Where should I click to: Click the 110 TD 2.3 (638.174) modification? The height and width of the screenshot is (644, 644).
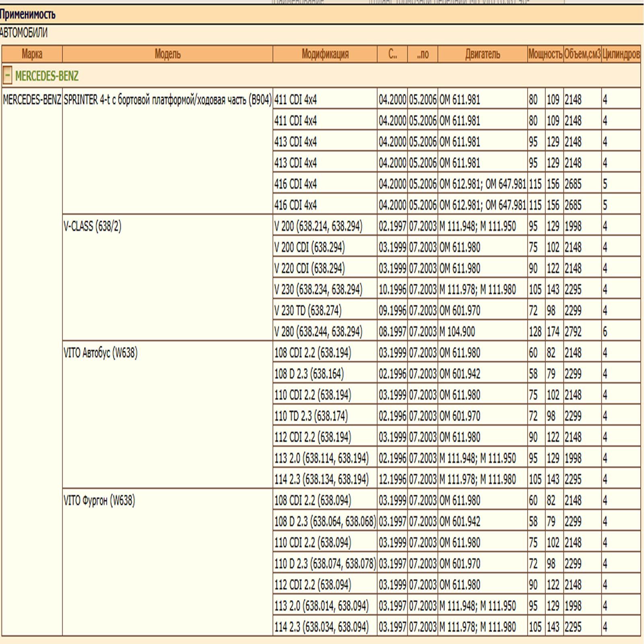tap(311, 416)
